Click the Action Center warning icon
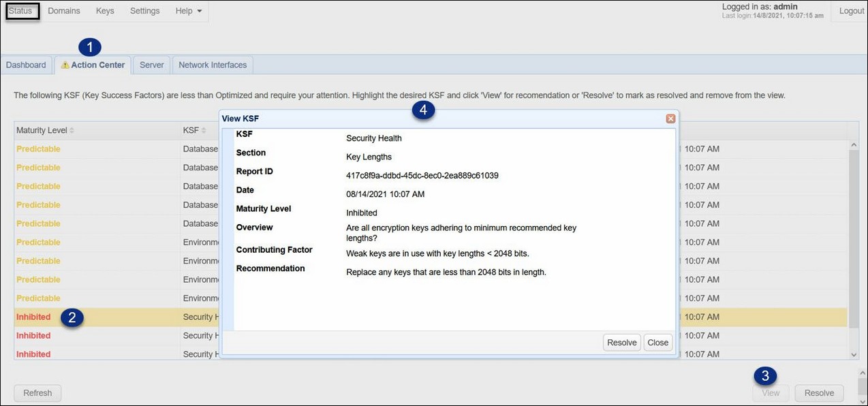Screen dimensions: 868x406 click(65, 65)
